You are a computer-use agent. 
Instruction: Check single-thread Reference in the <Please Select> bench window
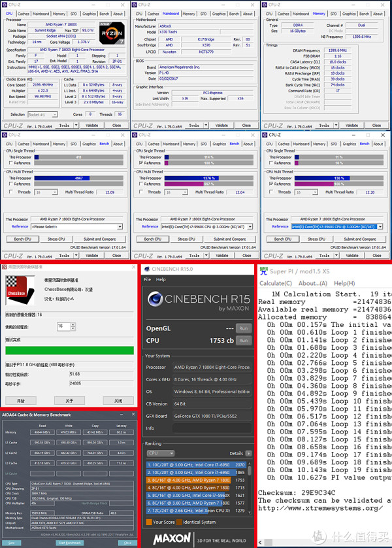[11, 163]
